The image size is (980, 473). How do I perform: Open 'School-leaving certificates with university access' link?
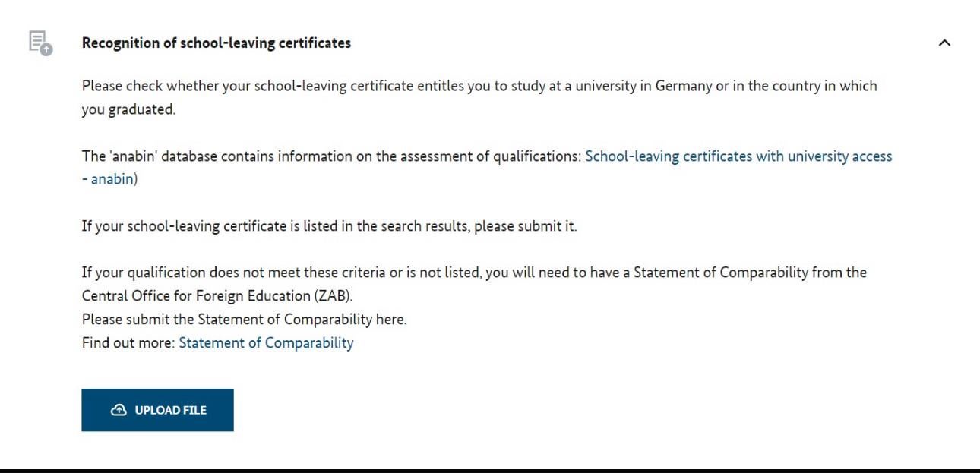(738, 156)
